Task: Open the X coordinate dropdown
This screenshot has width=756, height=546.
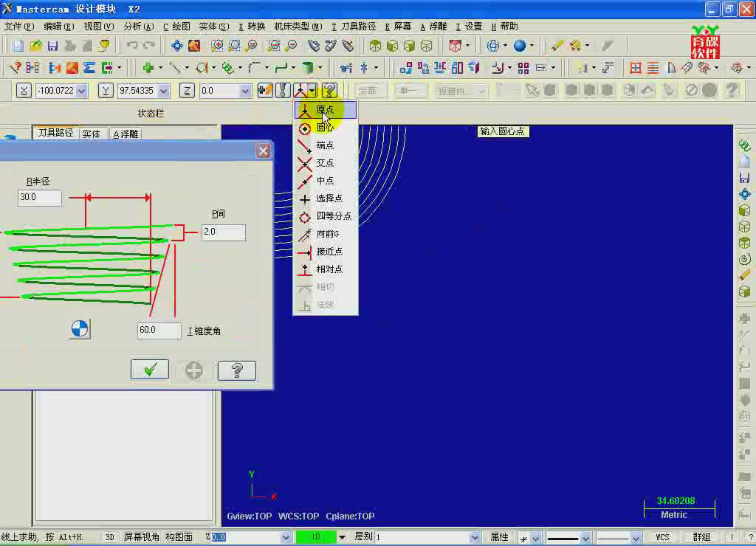Action: click(81, 91)
